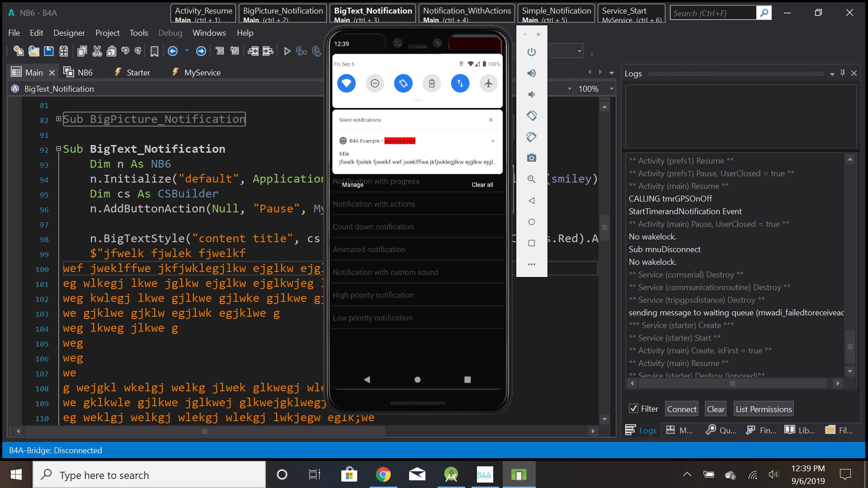Screen dimensions: 868x488
Task: Click the emulator volume up icon
Action: point(532,73)
